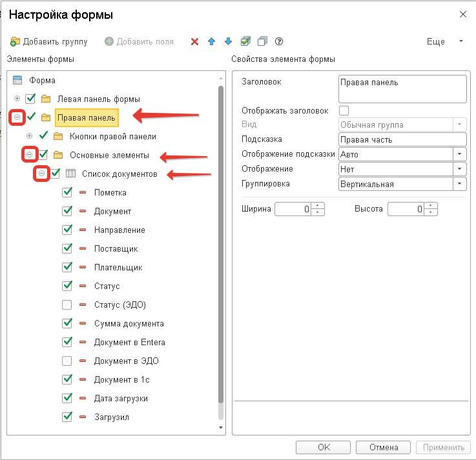This screenshot has height=460, width=476.
Task: Uncheck the Пометка column checkbox
Action: [67, 192]
